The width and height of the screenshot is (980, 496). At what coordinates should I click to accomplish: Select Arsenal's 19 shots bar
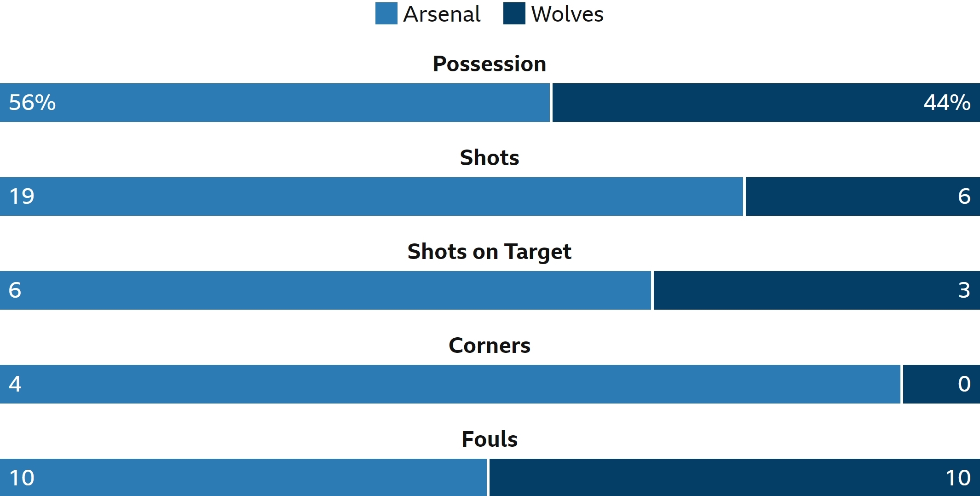pyautogui.click(x=371, y=196)
